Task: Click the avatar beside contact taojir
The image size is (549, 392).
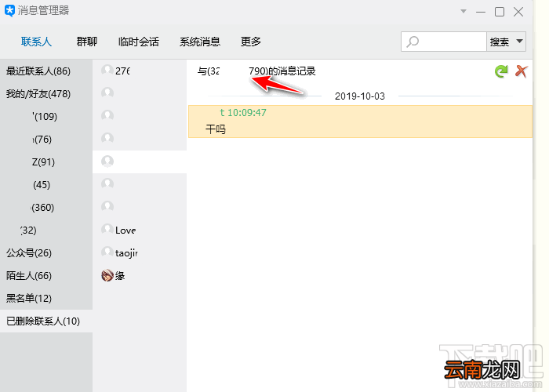Action: click(x=107, y=252)
